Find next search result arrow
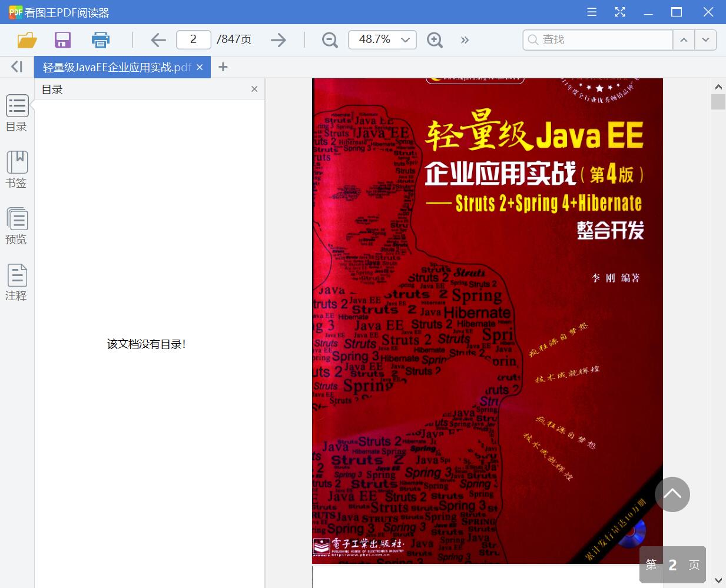The width and height of the screenshot is (726, 588). (705, 39)
